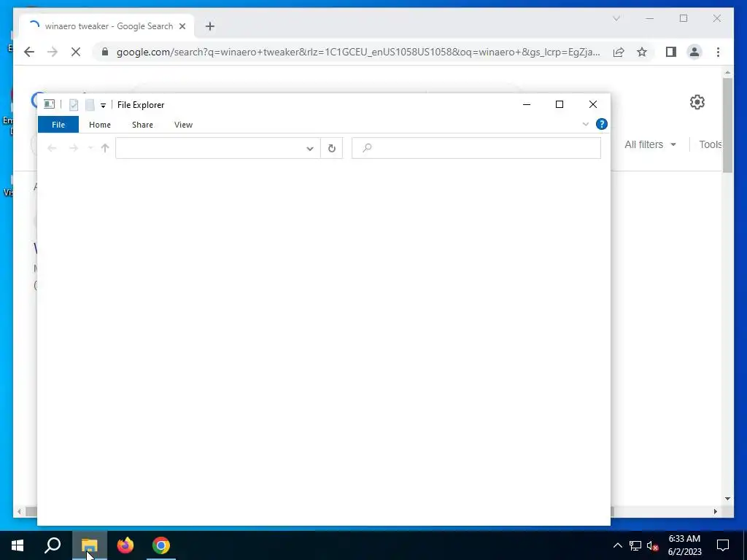Click the File Explorer forward arrow
Screen dimensions: 747x560
click(74, 148)
